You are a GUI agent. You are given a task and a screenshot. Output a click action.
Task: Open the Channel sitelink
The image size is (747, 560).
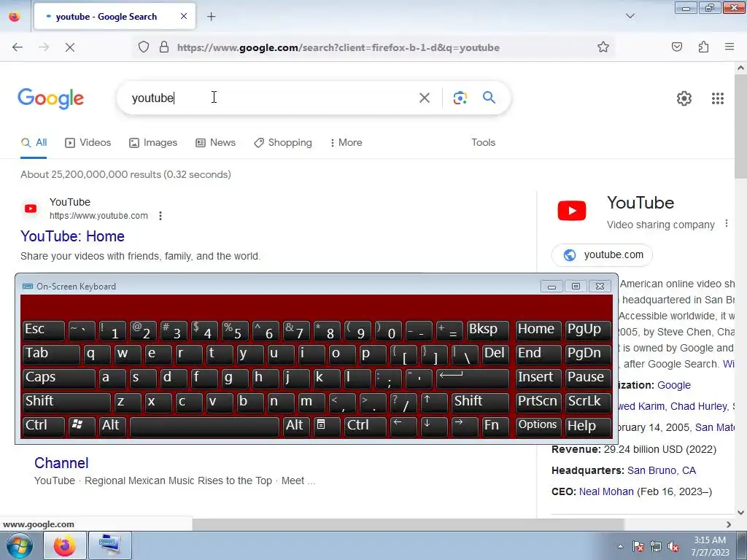point(61,463)
